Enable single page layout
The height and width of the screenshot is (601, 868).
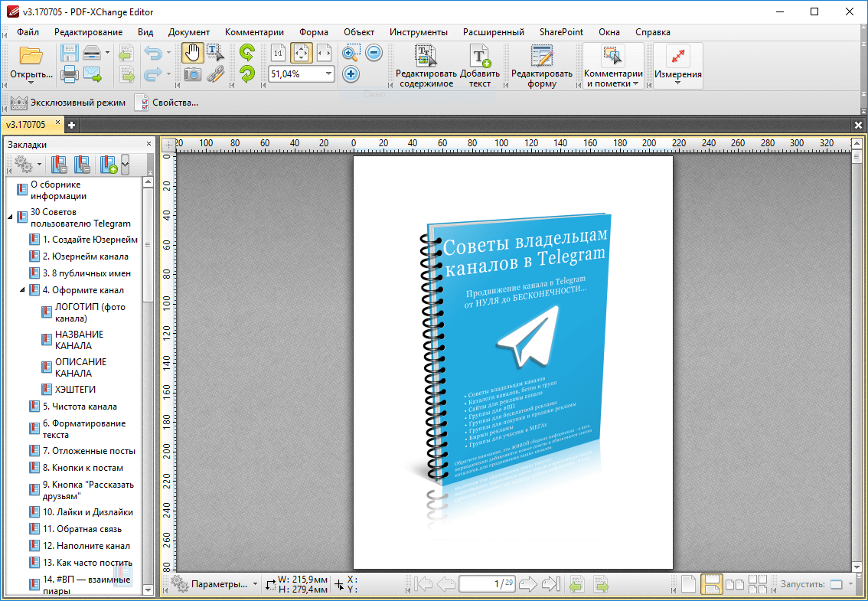[x=688, y=584]
